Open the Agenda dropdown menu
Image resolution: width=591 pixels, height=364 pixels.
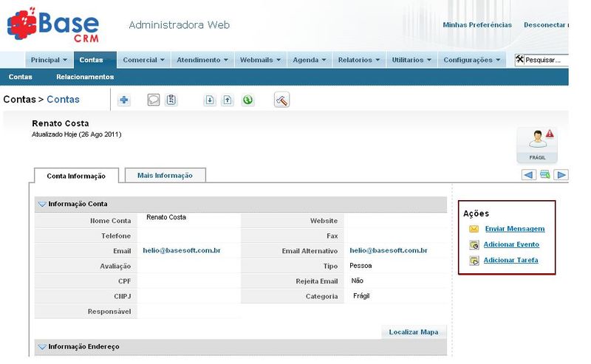tap(310, 60)
